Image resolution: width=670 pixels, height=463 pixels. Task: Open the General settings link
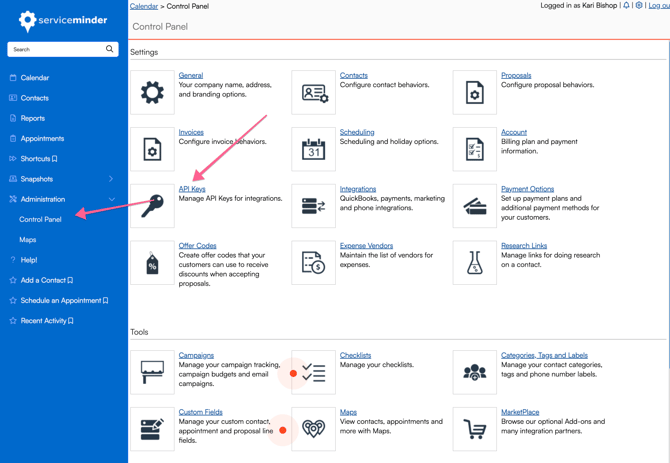(x=191, y=75)
